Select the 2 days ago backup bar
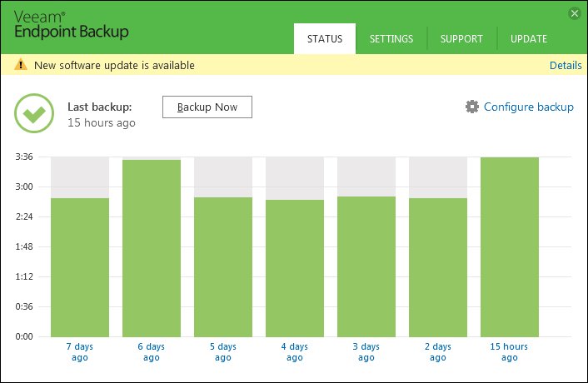The height and width of the screenshot is (383, 588). click(438, 267)
